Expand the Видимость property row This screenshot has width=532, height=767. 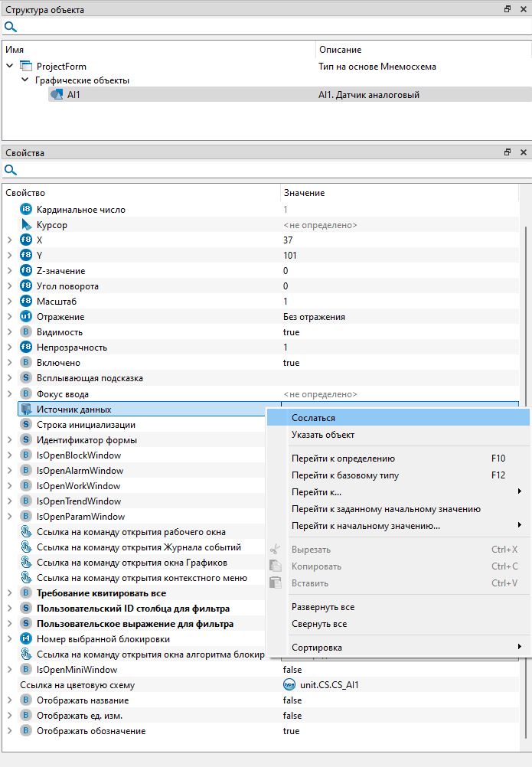(10, 332)
